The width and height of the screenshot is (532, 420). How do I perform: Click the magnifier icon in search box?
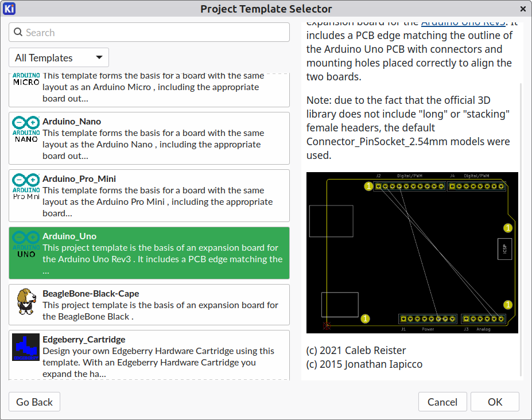[18, 32]
